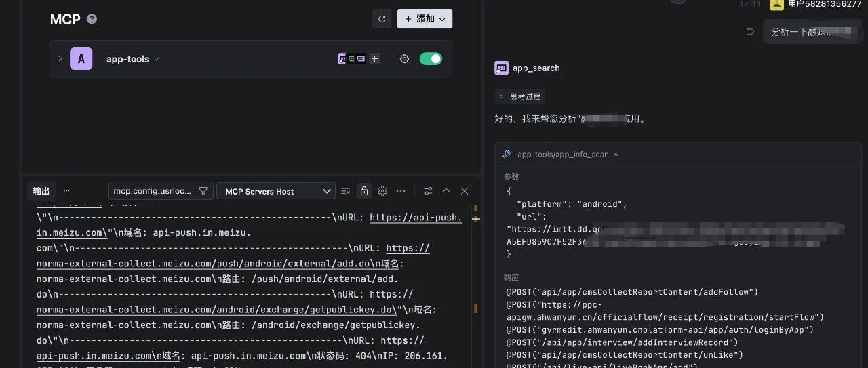Screen dimensions: 868x368
Task: Click the purple agent icon in app-tools row
Action: pos(342,59)
